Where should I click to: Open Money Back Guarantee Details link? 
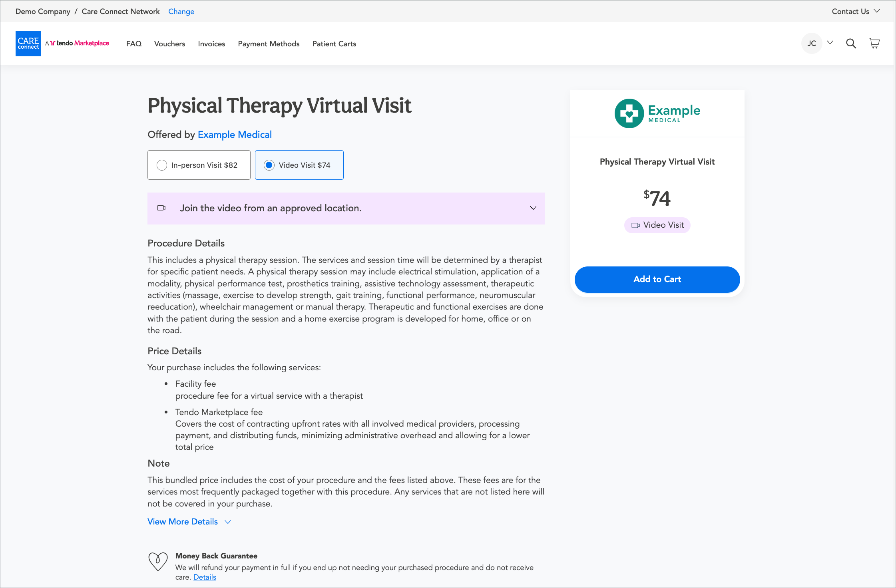click(205, 577)
